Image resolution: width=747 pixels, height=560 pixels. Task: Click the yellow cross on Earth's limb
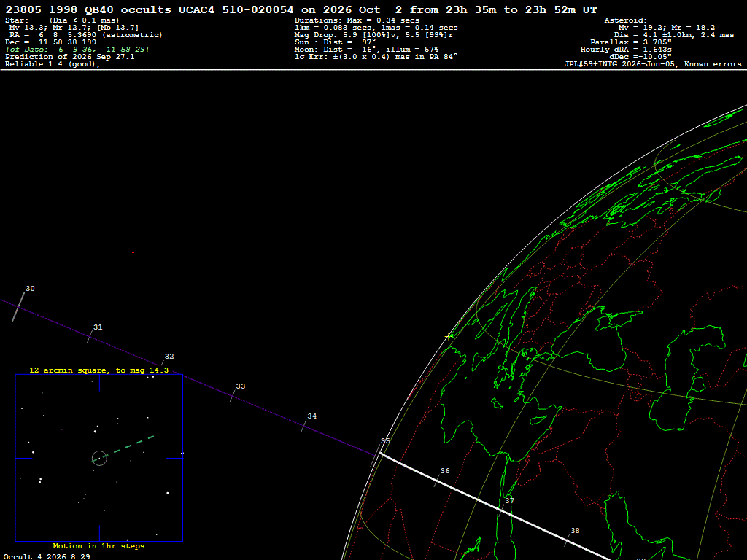pos(449,336)
